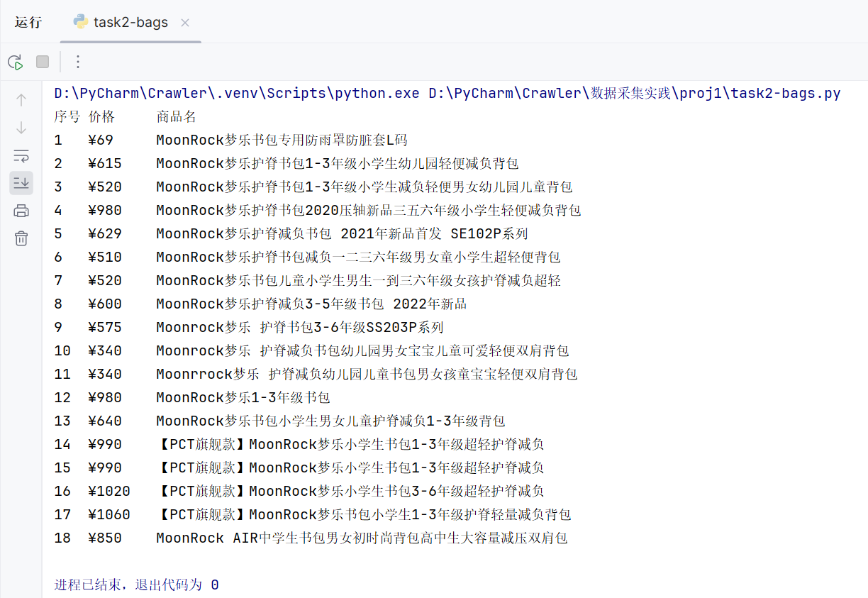Click the 价格 column header text

101,116
